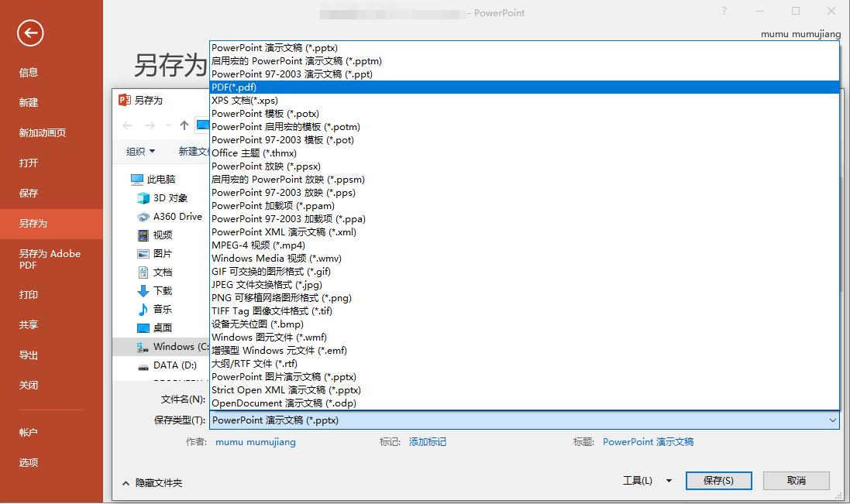The height and width of the screenshot is (504, 850).
Task: Click the 添加标记 add tag link
Action: [428, 442]
